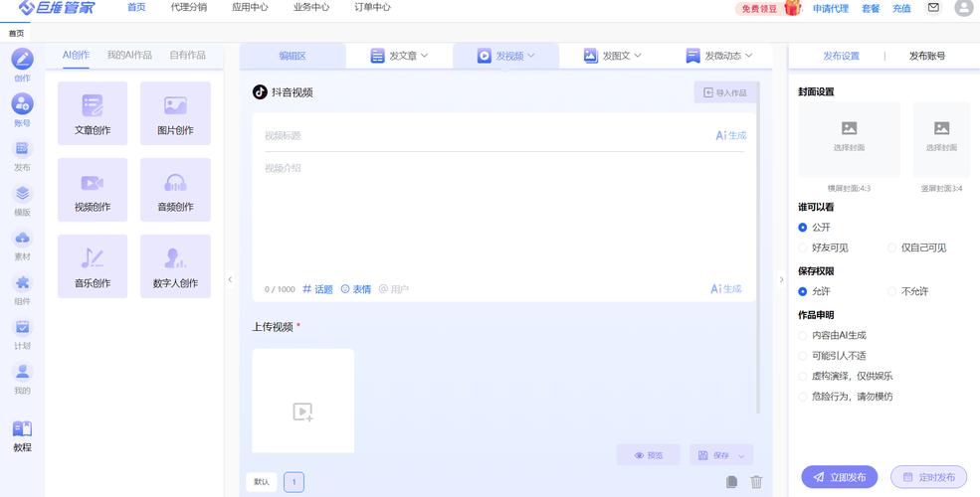The width and height of the screenshot is (980, 497).
Task: Switch to 我的AI作品 tab
Action: click(x=129, y=55)
